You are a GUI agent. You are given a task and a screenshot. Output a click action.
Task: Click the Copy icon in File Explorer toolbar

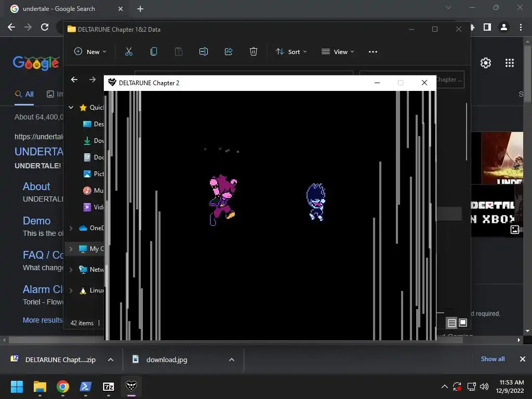(154, 51)
